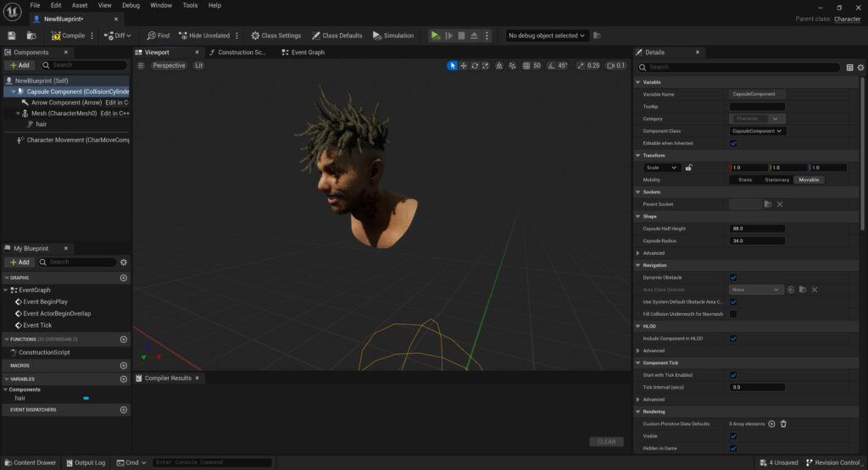The image size is (868, 470).
Task: Expand the Advanced section under Shape
Action: point(638,253)
